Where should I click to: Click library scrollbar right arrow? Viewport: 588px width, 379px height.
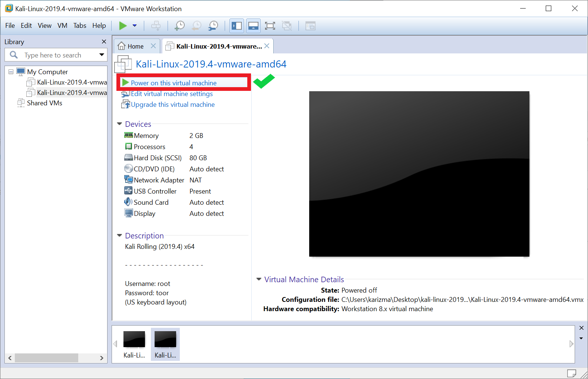(102, 358)
